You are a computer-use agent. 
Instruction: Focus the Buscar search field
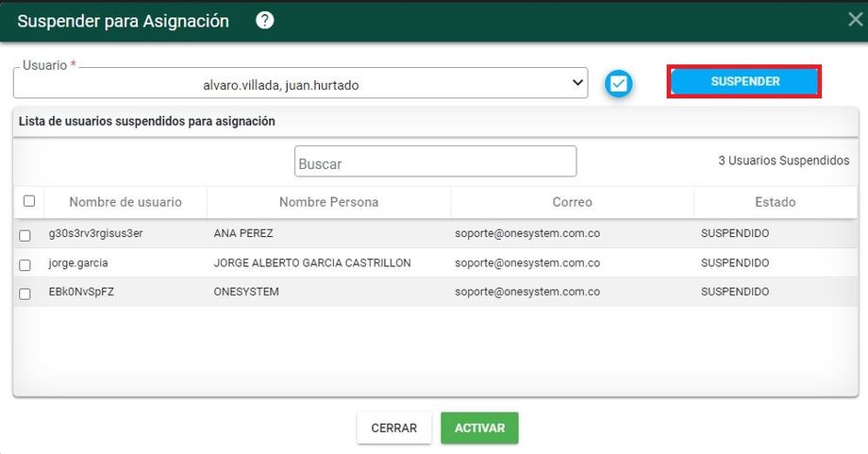tap(435, 162)
